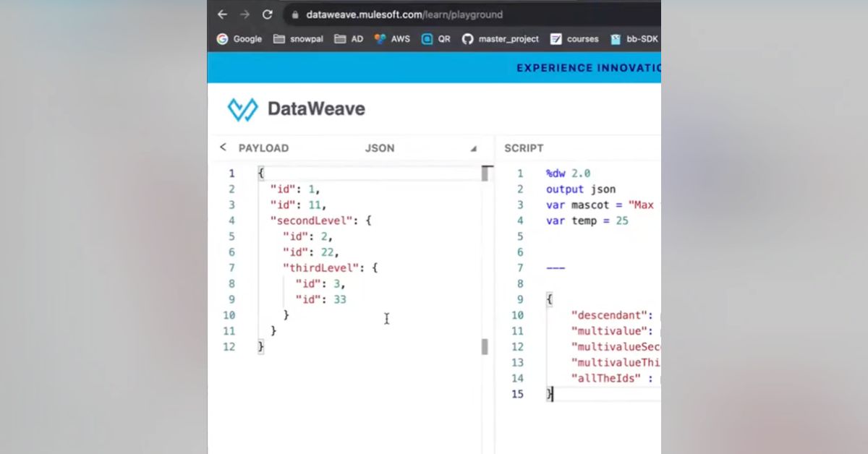Click the browser back arrow

221,14
